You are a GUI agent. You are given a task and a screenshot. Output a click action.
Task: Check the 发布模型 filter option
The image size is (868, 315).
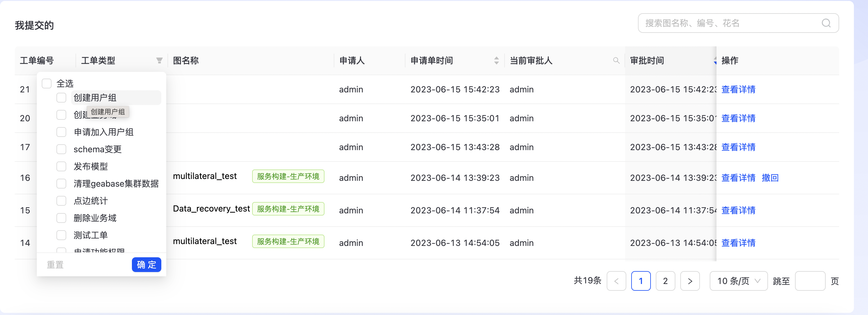point(61,166)
